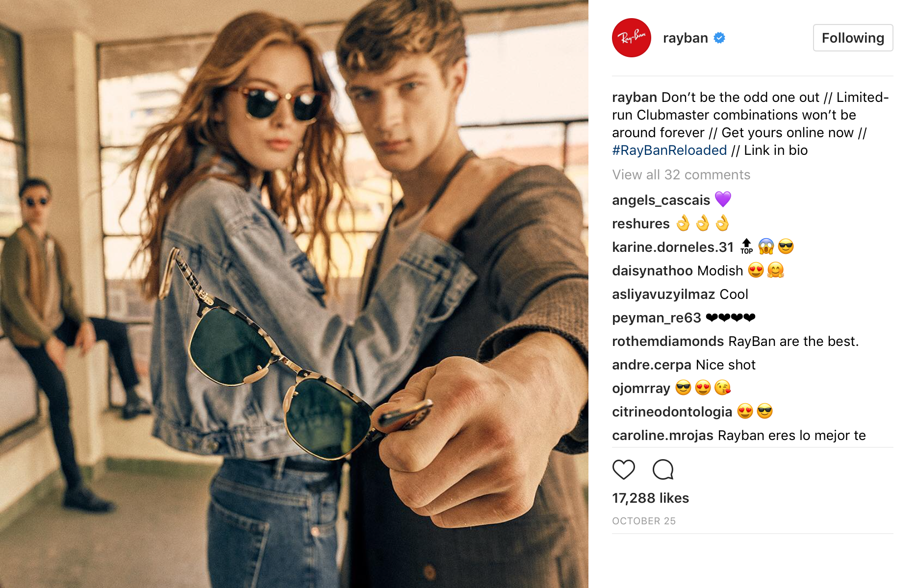Open andre.cerpa commenter profile
Image resolution: width=917 pixels, height=588 pixels.
click(652, 365)
